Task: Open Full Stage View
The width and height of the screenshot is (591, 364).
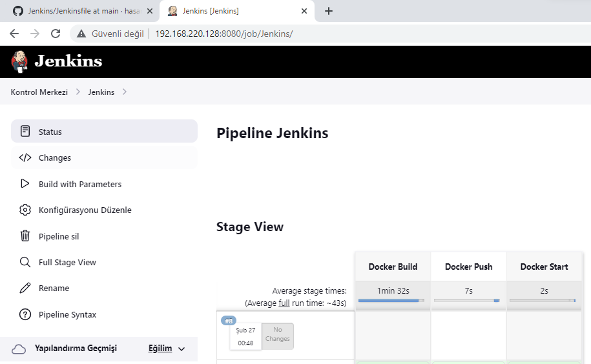Action: pos(104,262)
